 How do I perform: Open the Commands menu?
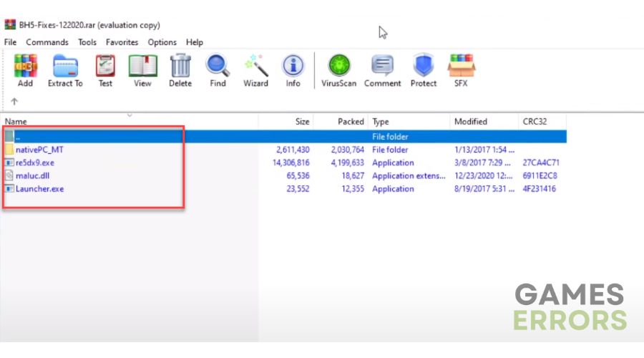click(47, 42)
